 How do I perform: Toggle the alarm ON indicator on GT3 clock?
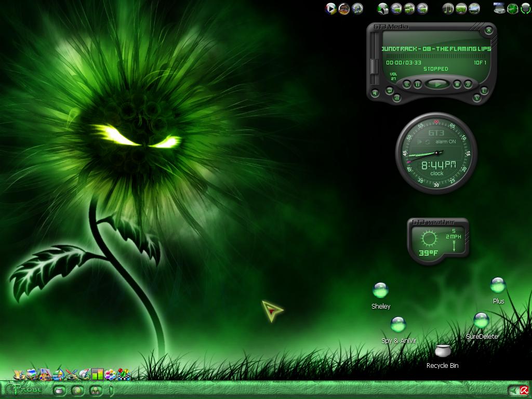click(445, 141)
